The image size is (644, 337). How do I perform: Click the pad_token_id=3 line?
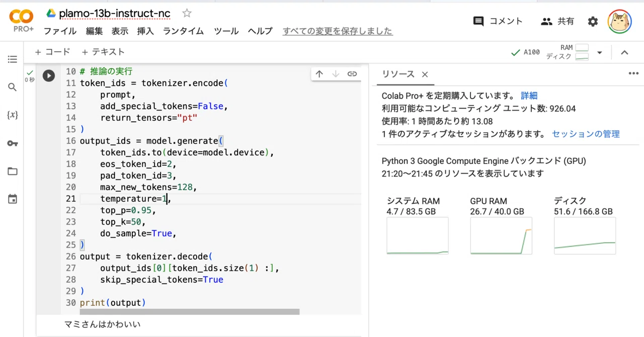tap(138, 176)
